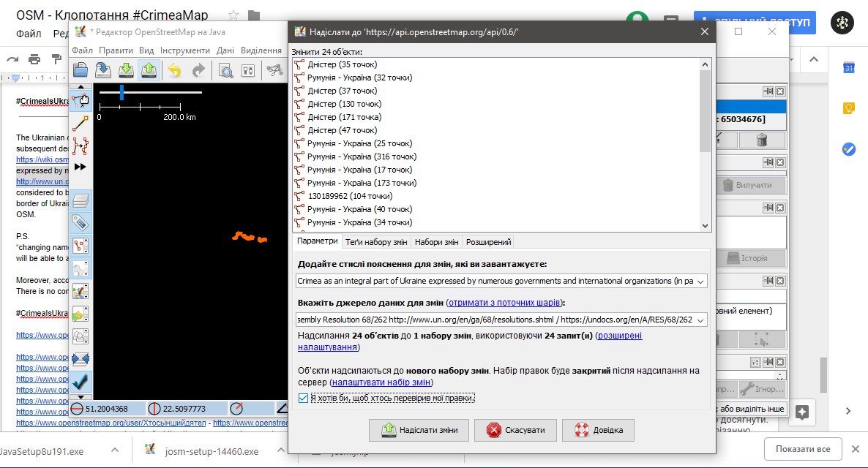
Task: Switch to the Теґи набору змін tab
Action: [376, 242]
